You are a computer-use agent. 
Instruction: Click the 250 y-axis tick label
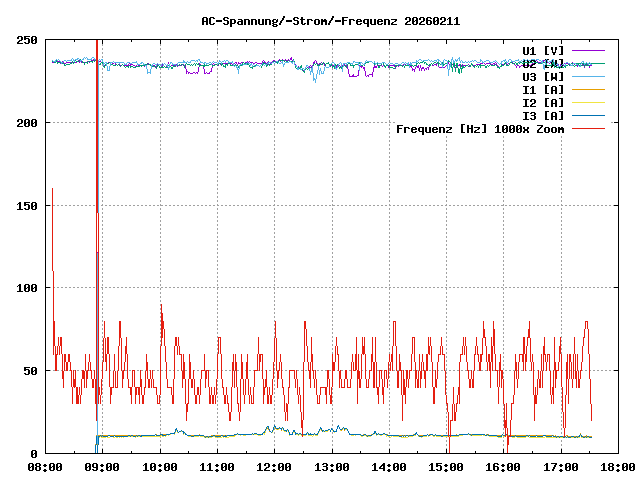pos(27,40)
